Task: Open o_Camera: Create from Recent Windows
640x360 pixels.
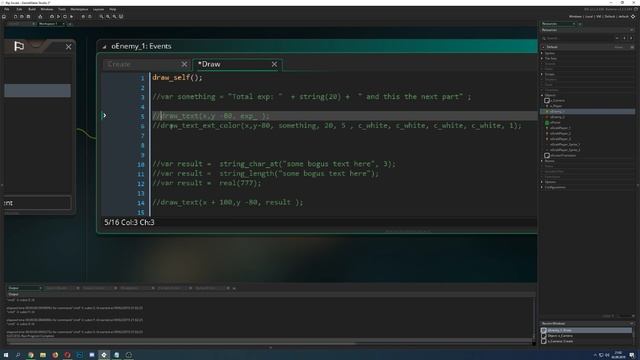Action: tap(560, 341)
